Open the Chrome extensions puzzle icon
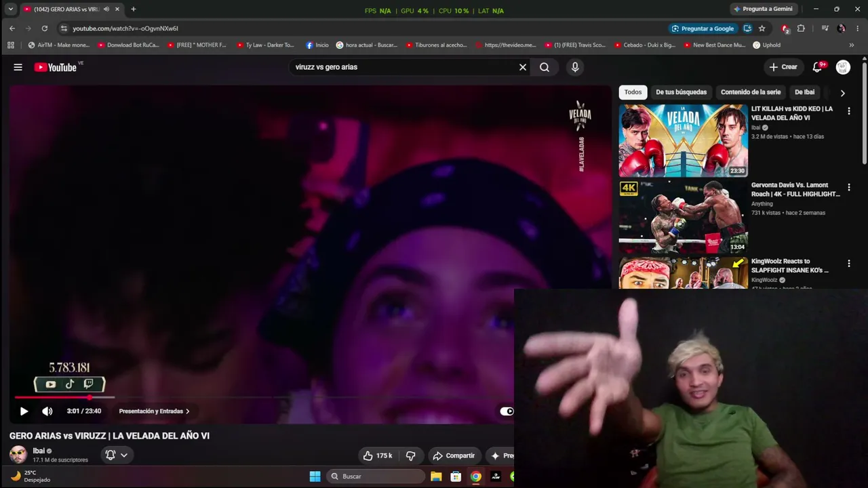 [801, 28]
